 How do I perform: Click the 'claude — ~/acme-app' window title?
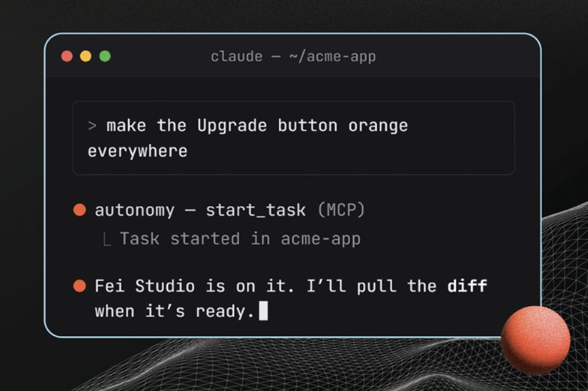pos(293,57)
